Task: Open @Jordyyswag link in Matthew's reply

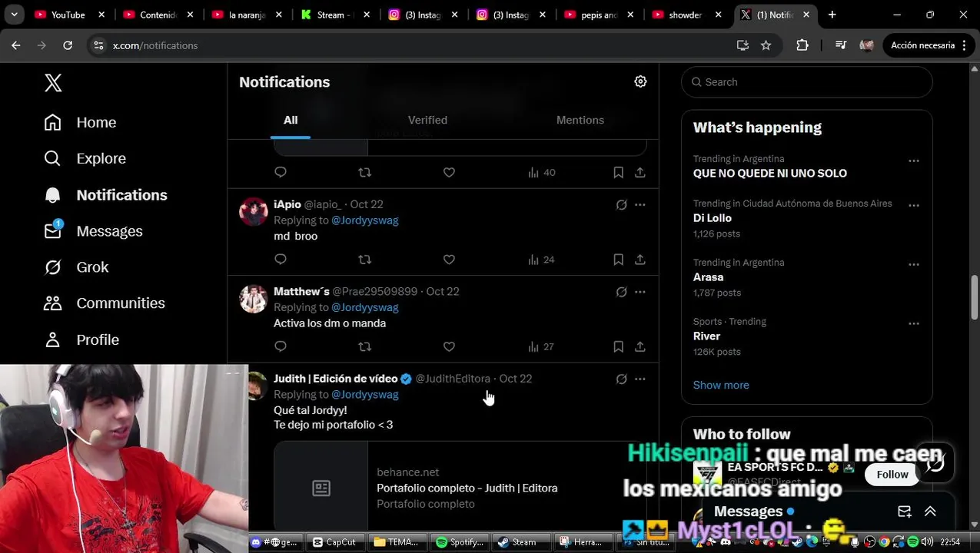Action: (364, 307)
